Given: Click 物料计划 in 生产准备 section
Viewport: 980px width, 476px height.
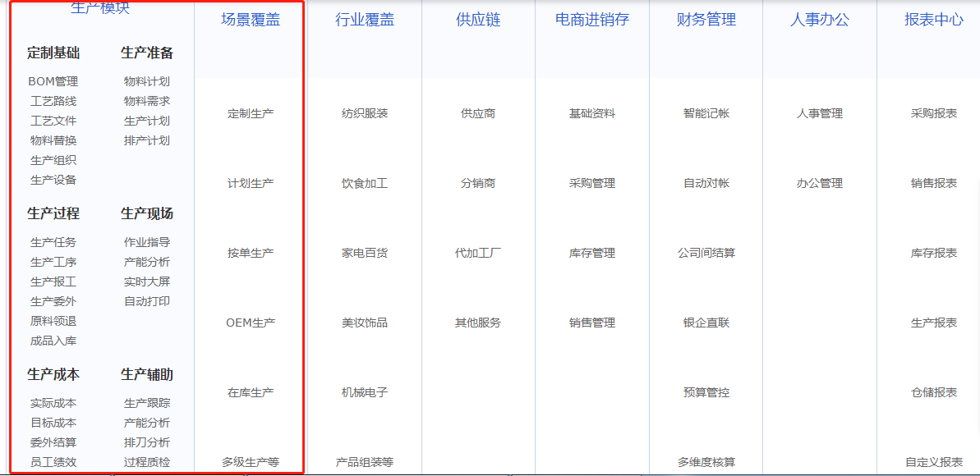Looking at the screenshot, I should click(x=145, y=82).
